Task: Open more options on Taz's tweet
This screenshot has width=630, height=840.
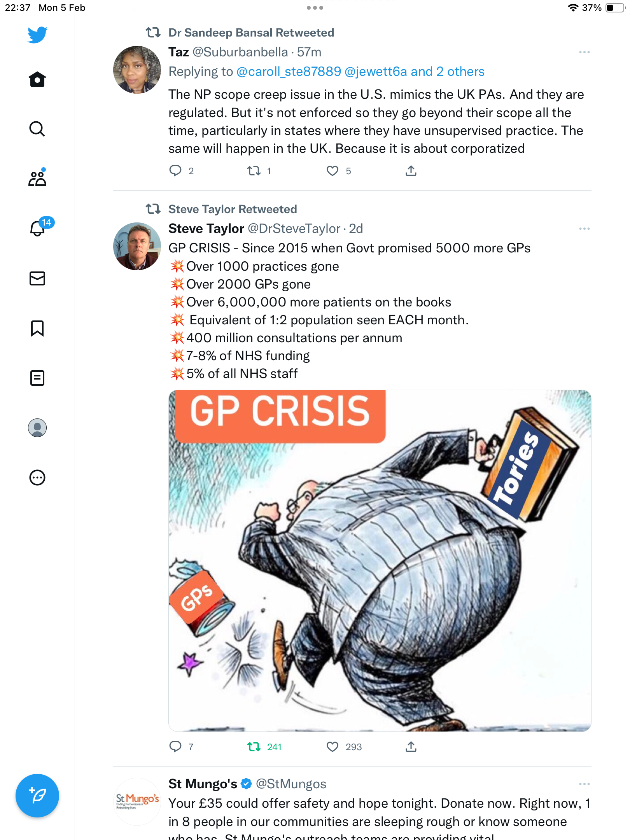Action: coord(584,52)
